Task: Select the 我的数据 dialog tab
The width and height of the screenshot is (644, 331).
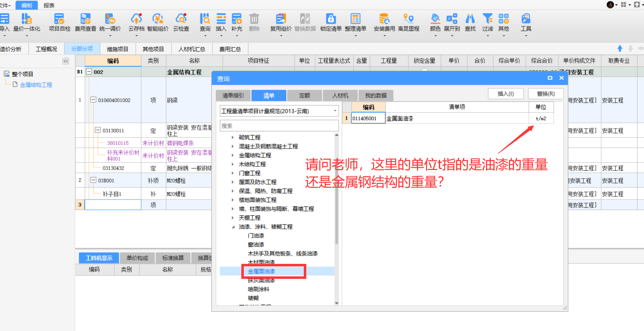Action: [376, 95]
